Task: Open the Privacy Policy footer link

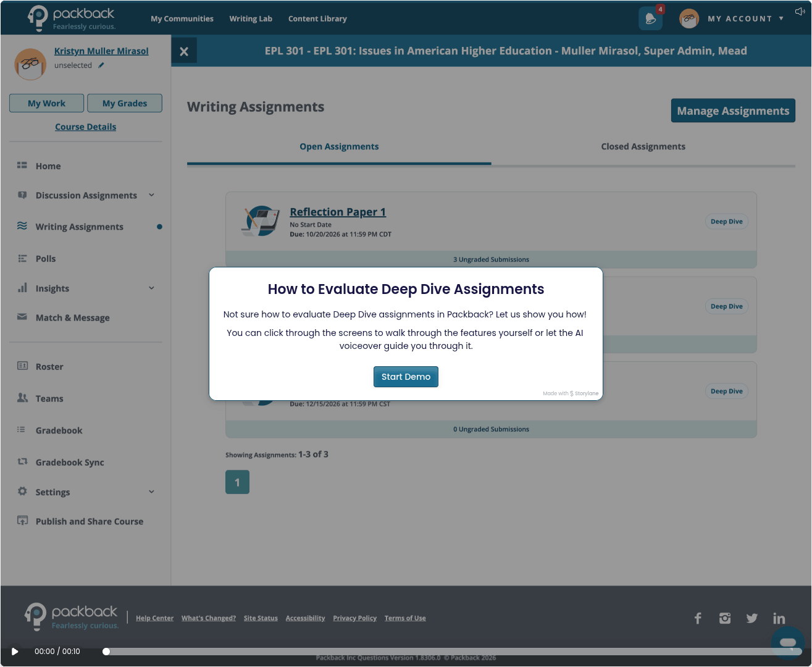Action: tap(354, 618)
